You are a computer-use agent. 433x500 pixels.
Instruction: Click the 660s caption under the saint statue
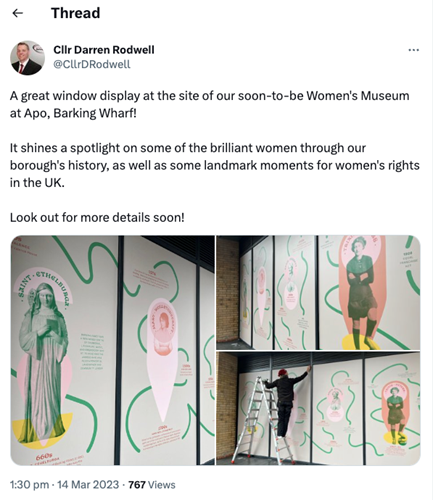tap(44, 455)
